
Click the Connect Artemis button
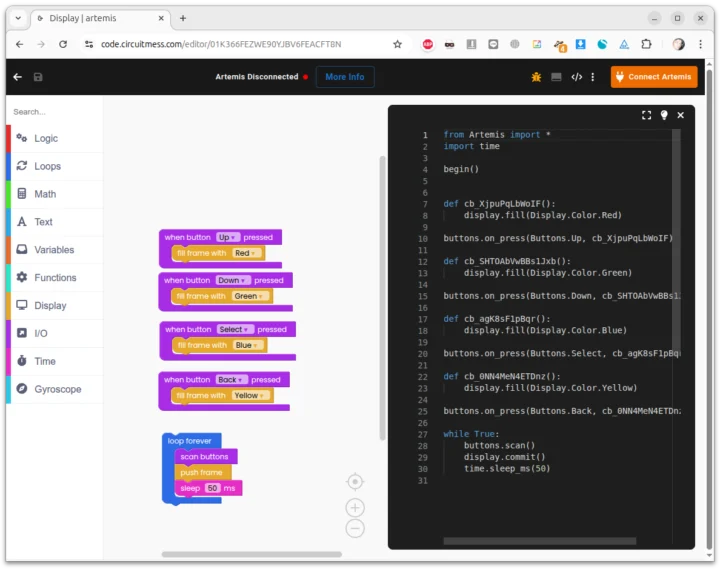pos(654,77)
